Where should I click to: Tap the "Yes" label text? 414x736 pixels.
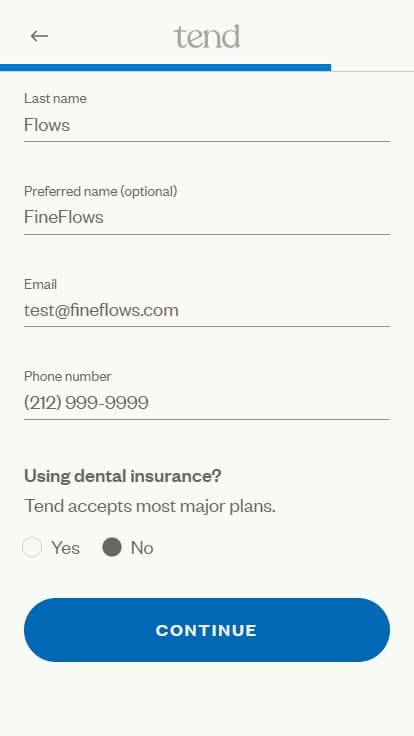65,548
